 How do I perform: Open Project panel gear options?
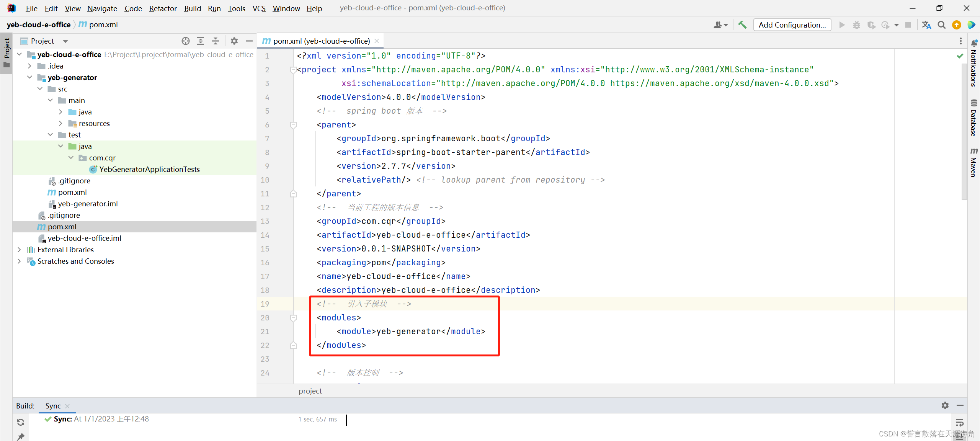coord(234,41)
